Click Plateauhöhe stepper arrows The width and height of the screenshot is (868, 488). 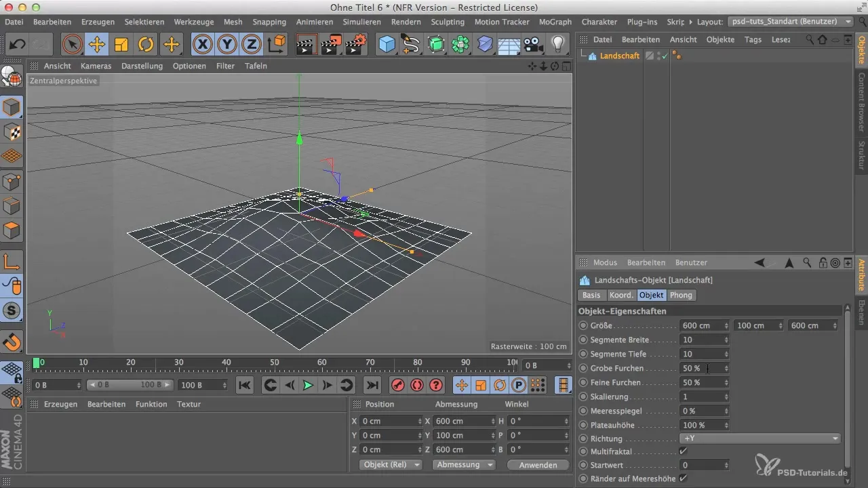pos(726,425)
